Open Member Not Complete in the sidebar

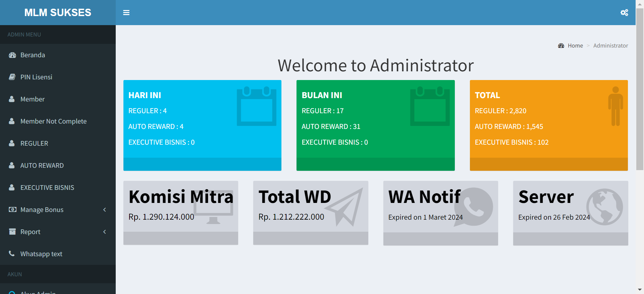click(53, 121)
